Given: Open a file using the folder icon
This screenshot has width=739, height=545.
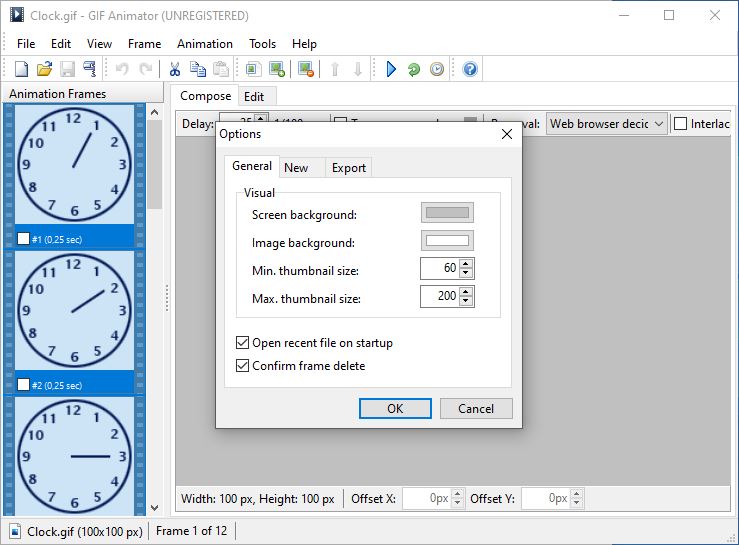Looking at the screenshot, I should tap(44, 69).
